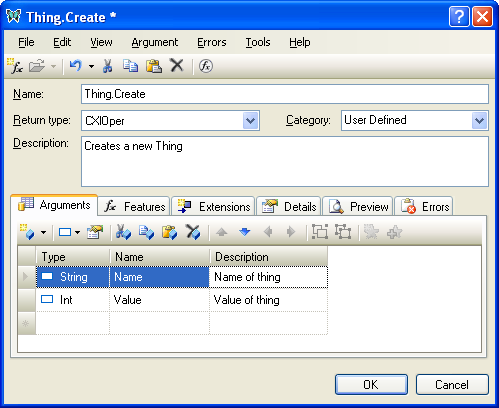
Task: Switch to the Features tab
Action: coord(135,207)
